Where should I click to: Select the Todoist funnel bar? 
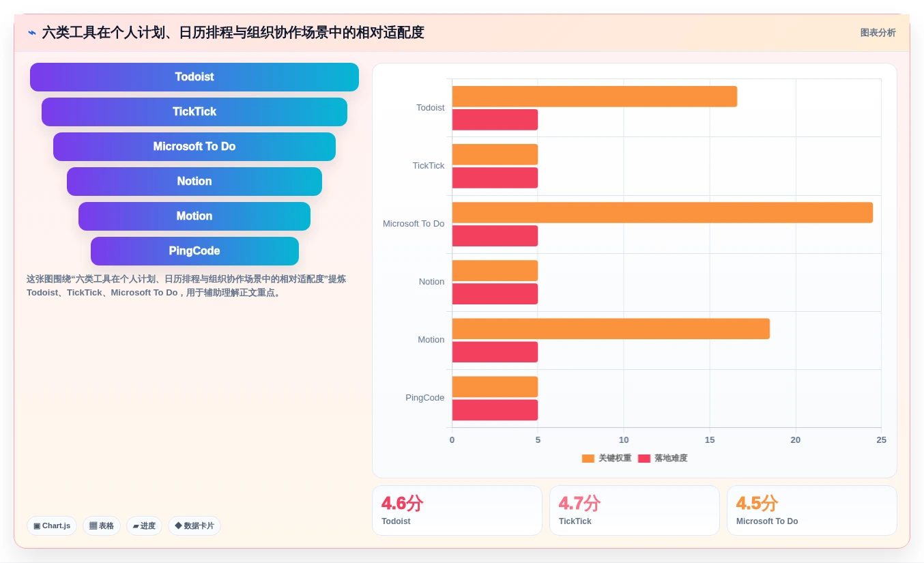tap(194, 77)
